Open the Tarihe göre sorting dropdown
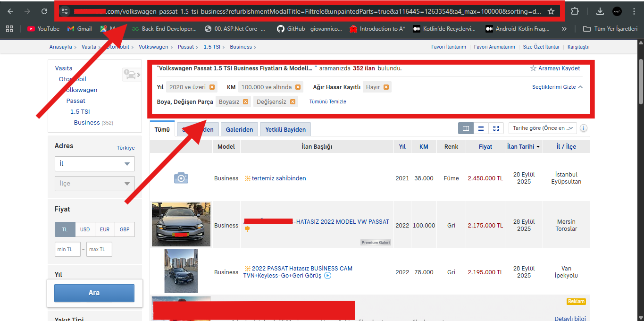Image resolution: width=644 pixels, height=321 pixels. coord(542,128)
